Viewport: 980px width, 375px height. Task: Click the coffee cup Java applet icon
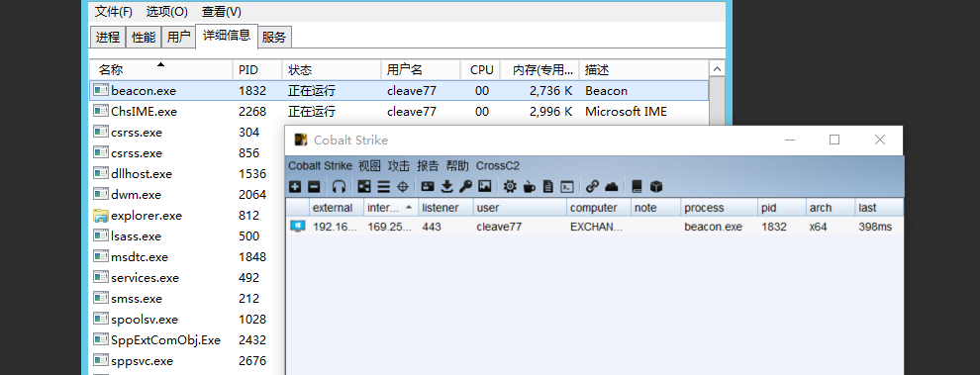tap(530, 186)
